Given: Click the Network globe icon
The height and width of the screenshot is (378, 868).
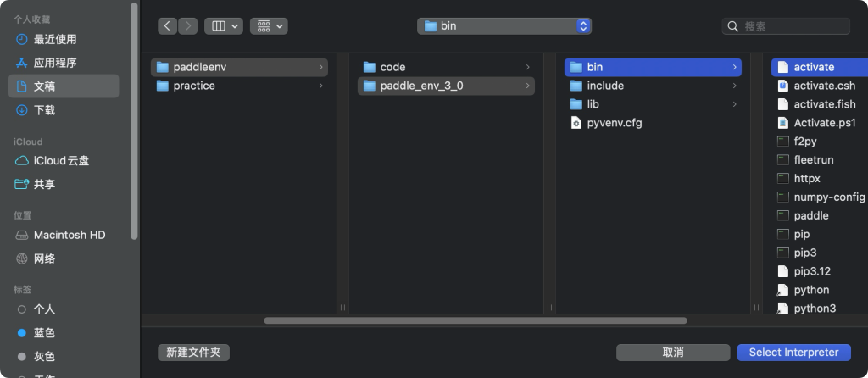Looking at the screenshot, I should [x=22, y=258].
